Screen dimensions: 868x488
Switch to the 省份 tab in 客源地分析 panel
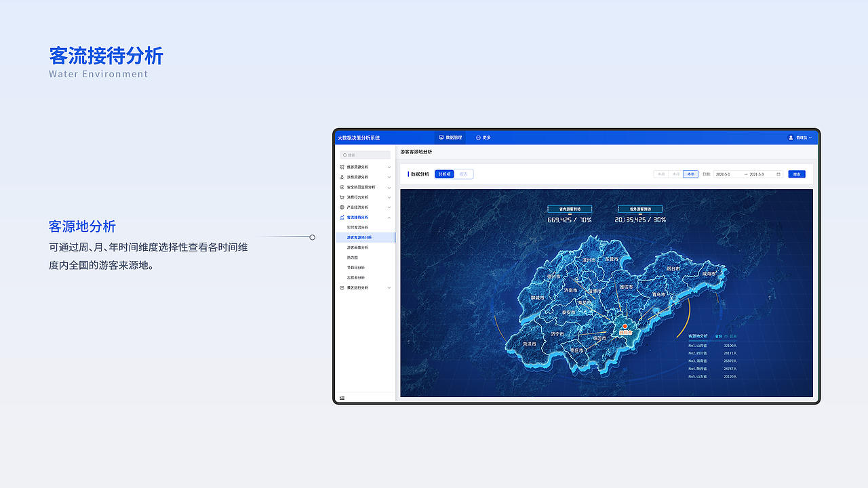pos(719,336)
